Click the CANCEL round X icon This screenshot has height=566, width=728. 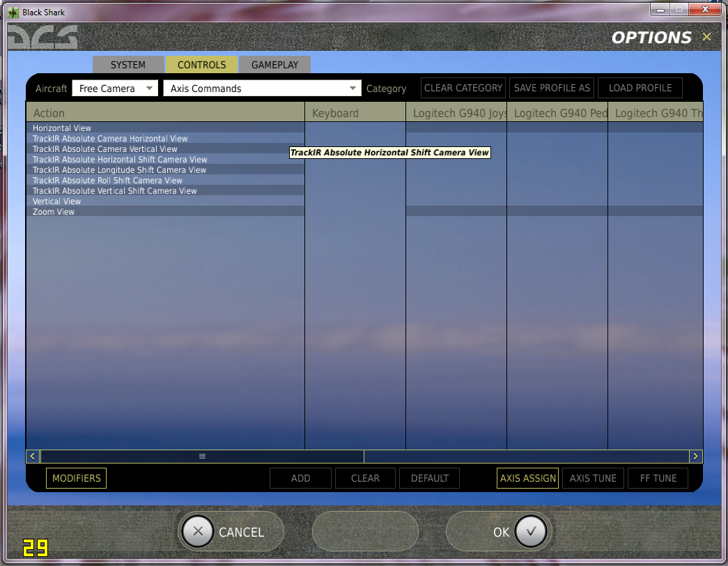[x=198, y=531]
